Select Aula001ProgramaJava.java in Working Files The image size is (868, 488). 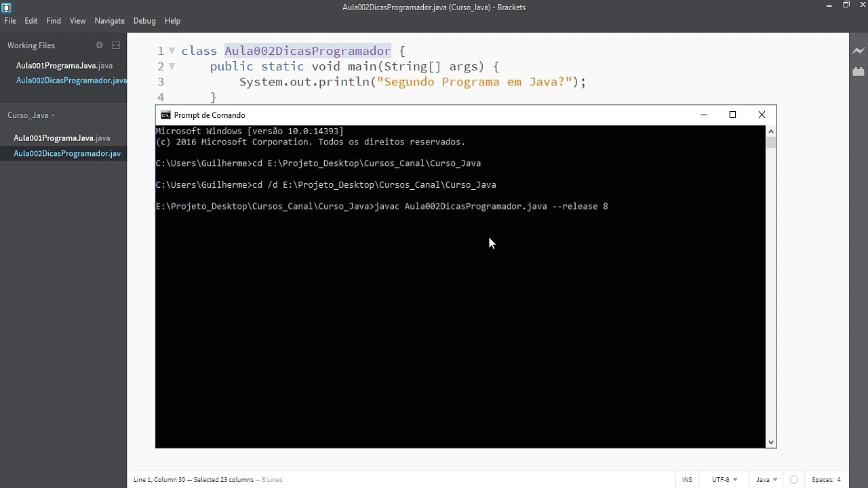coord(64,66)
